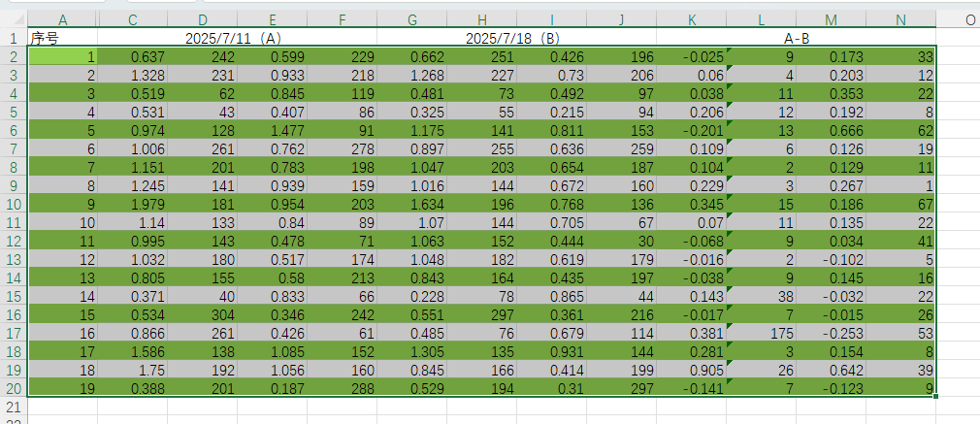
Task: Select the cell with value 1.477
Action: (x=273, y=131)
